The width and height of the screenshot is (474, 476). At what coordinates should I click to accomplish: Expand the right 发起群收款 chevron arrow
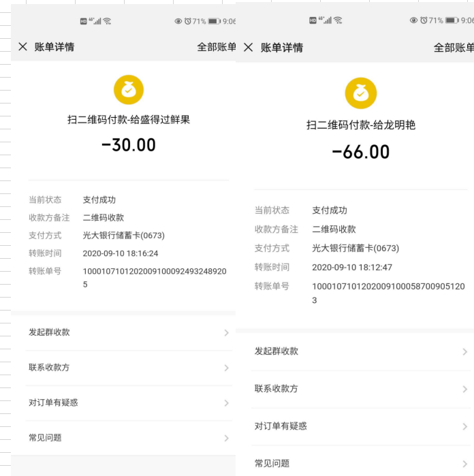(x=464, y=352)
